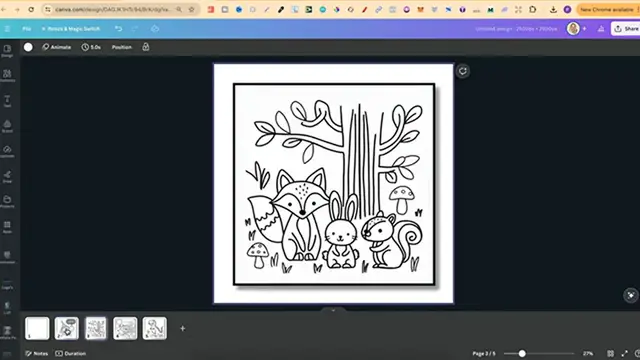640x360 pixels.
Task: Click the Redo arrow icon
Action: click(135, 29)
